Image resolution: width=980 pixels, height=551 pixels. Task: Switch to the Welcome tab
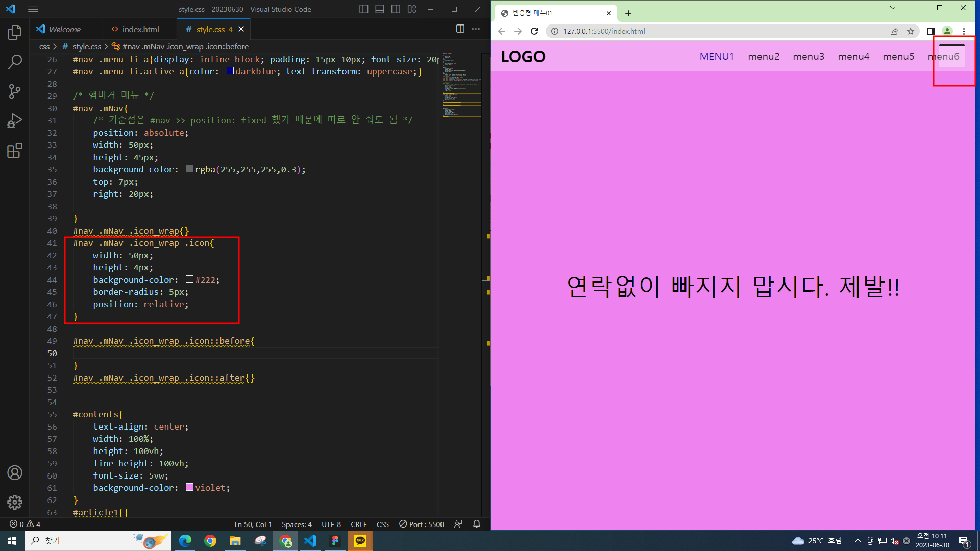pyautogui.click(x=64, y=29)
